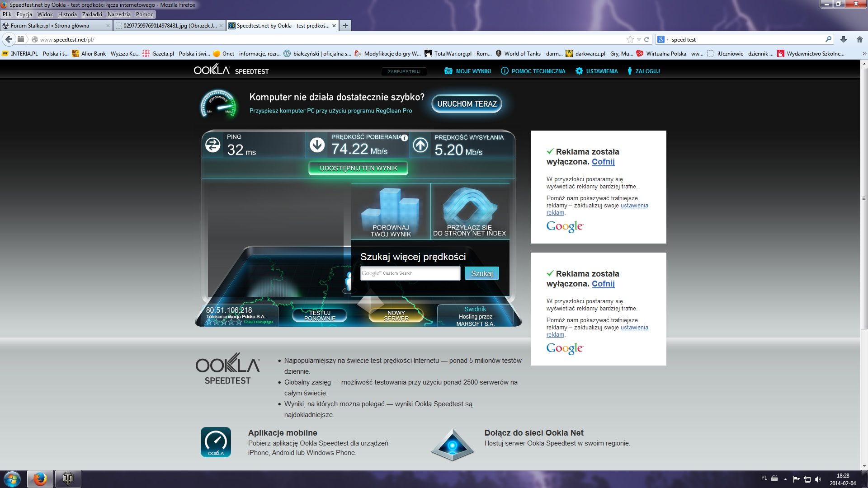Open the Edycja menu
The image size is (868, 488).
24,14
